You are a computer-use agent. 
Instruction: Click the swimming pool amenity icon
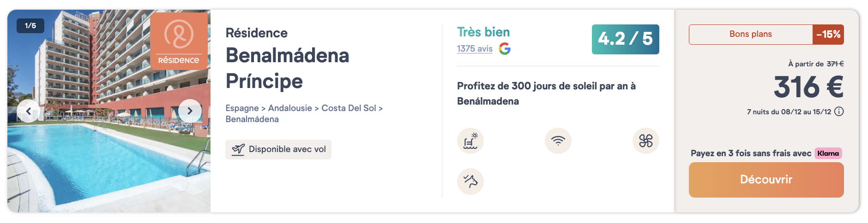coord(470,141)
